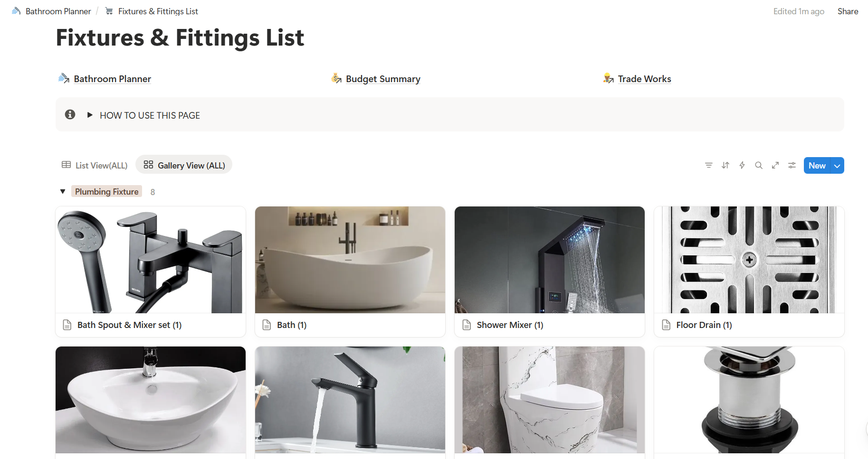Select the Gallery View (ALL) tab
Image resolution: width=868 pixels, height=459 pixels.
point(184,165)
